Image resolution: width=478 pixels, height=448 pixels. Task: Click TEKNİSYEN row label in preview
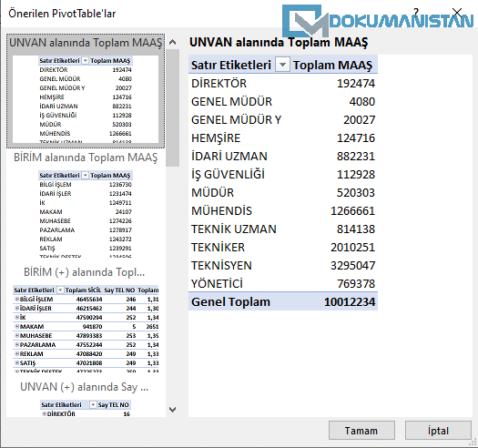tap(221, 266)
